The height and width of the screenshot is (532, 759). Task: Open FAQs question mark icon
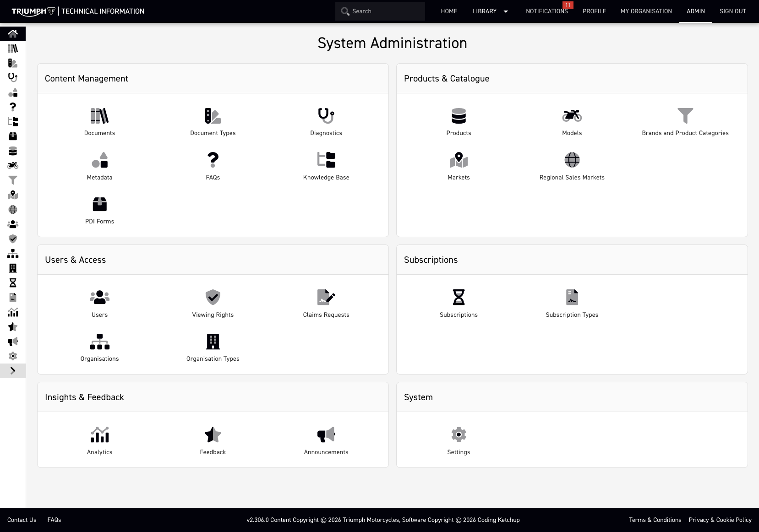213,159
